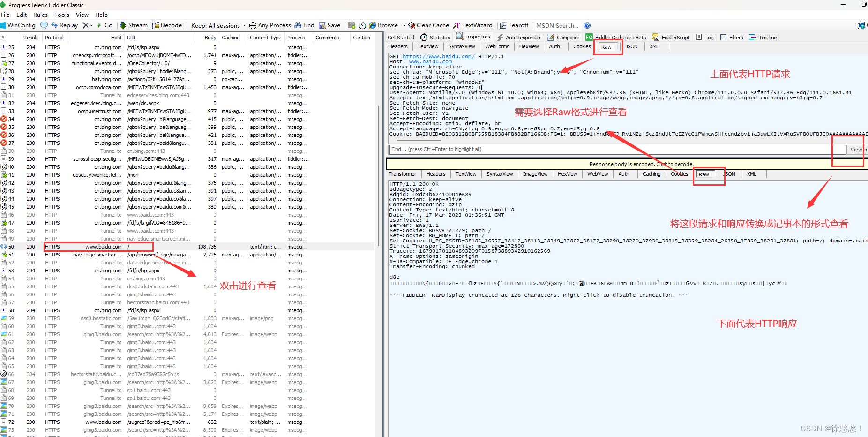Open the Fiddler Orchestra Beta tab
The width and height of the screenshot is (868, 437).
[615, 38]
